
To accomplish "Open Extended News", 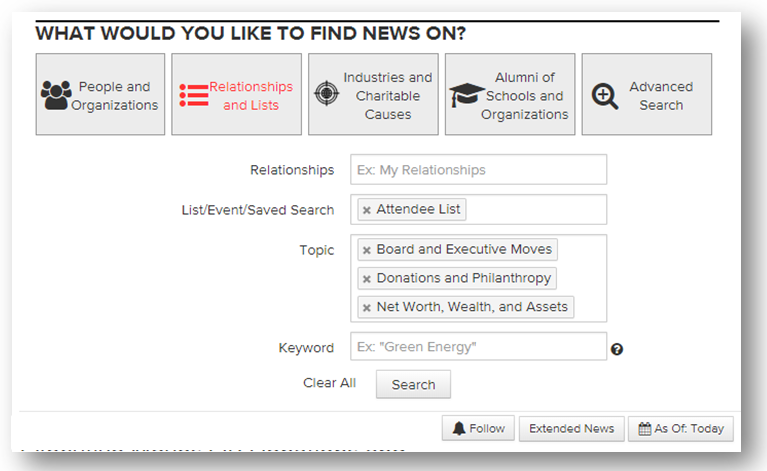I will click(571, 428).
